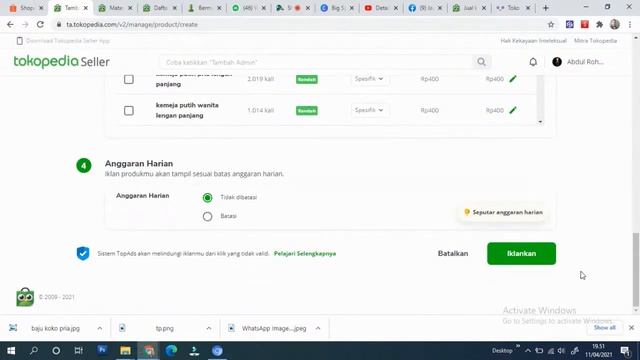The image size is (640, 360).
Task: Click the 2.019 kali search count
Action: tap(260, 79)
